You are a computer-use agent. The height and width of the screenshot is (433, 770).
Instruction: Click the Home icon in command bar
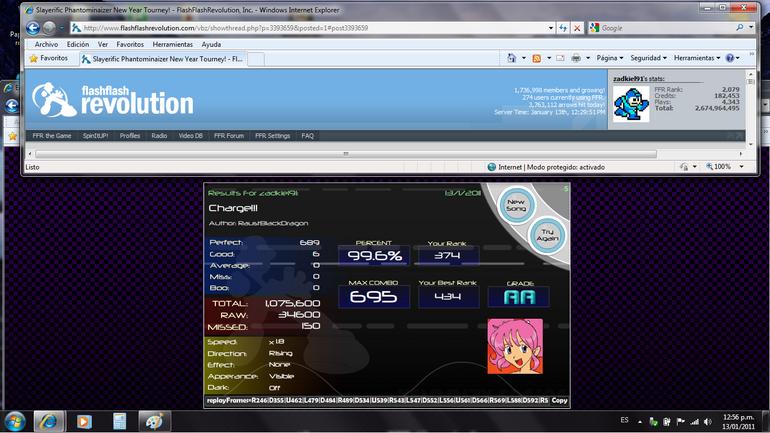click(511, 58)
